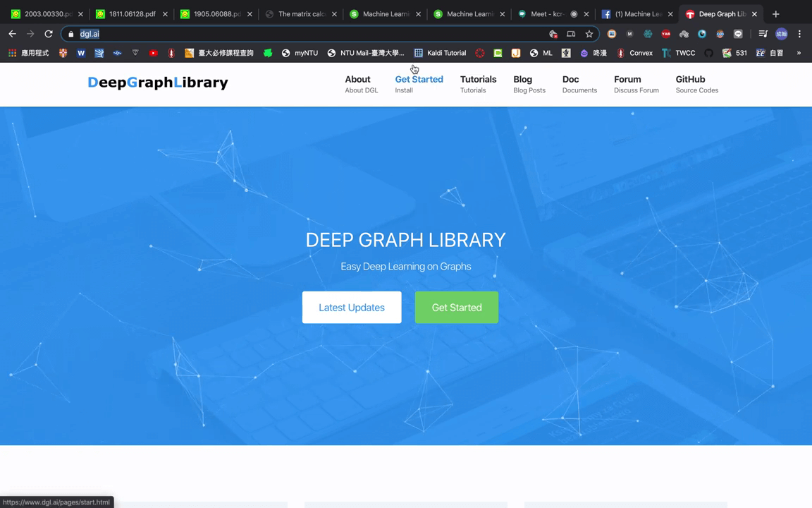Open the purple Chrome profile avatar
Image resolution: width=812 pixels, height=508 pixels.
tap(782, 34)
